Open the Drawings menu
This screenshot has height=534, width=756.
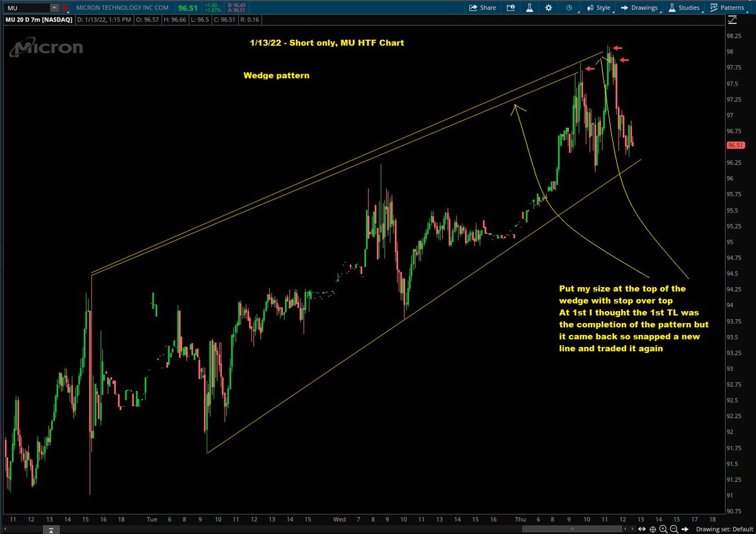tap(638, 8)
